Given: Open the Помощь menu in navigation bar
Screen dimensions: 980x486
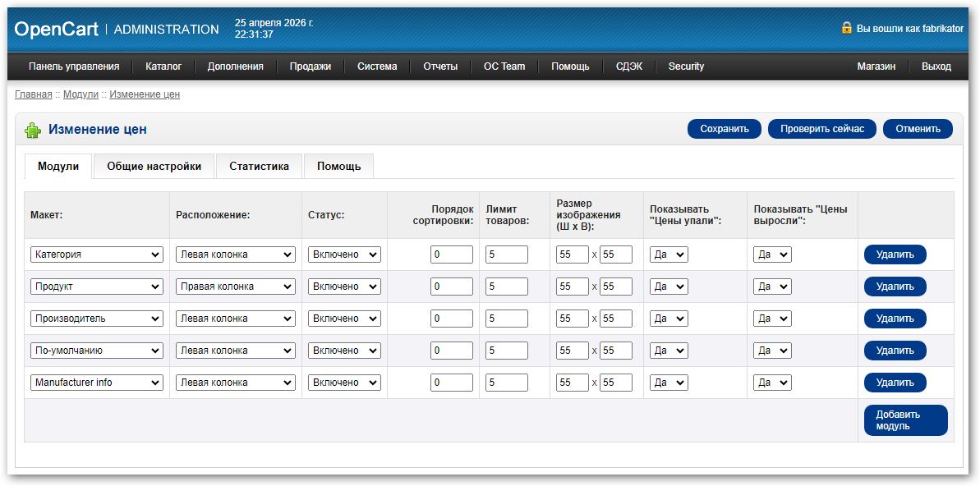Looking at the screenshot, I should tap(570, 66).
